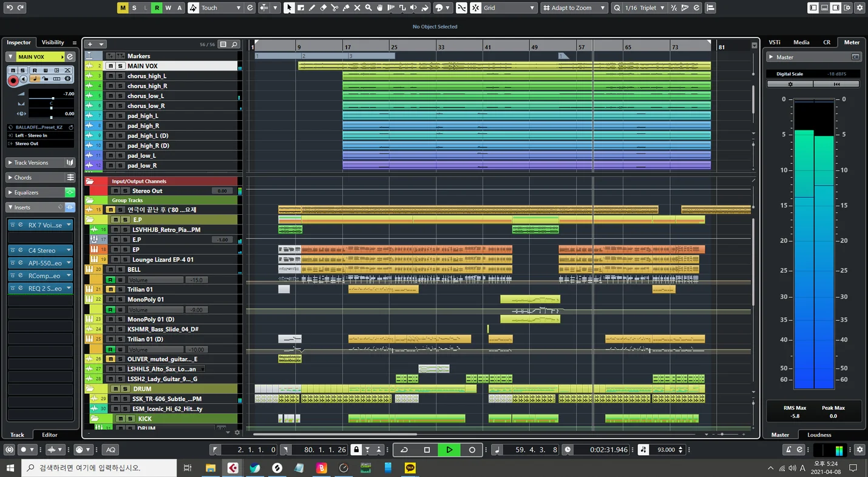Open 1/16 Triplet quantize preset dropdown
The height and width of the screenshot is (477, 868).
(x=644, y=8)
